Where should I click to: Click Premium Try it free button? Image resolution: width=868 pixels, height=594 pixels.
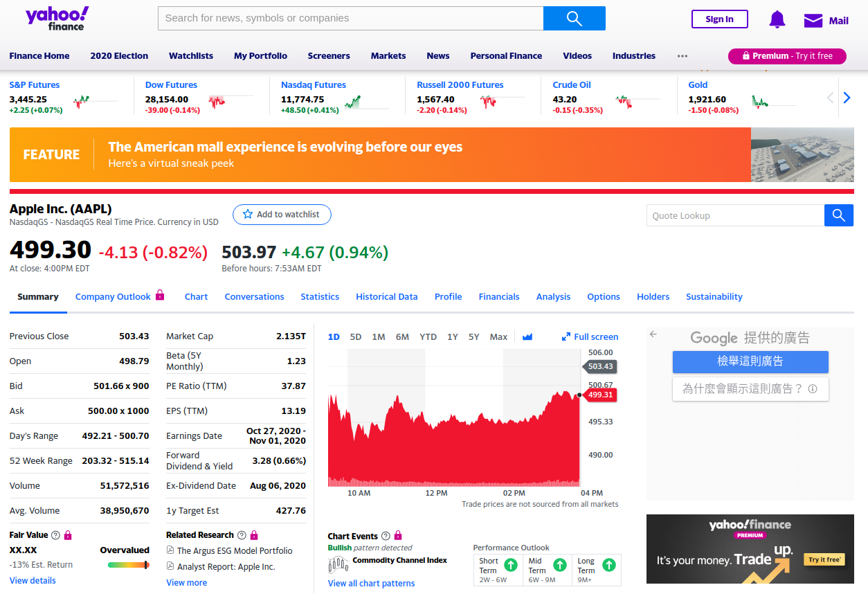point(787,56)
